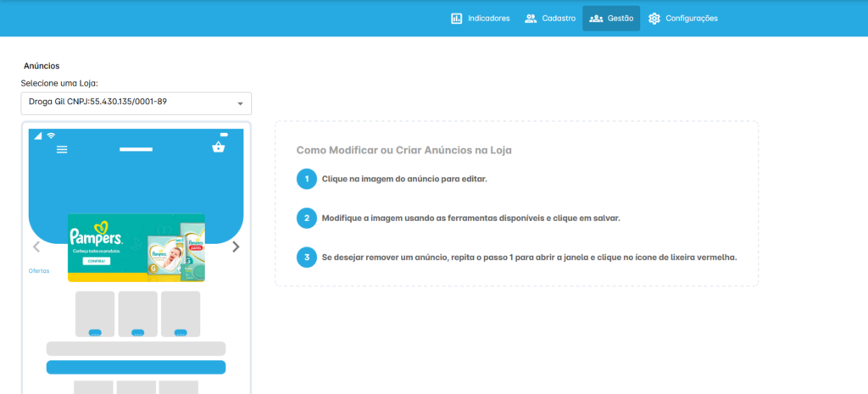This screenshot has width=868, height=394.
Task: Advance to next ad with right chevron
Action: point(236,247)
